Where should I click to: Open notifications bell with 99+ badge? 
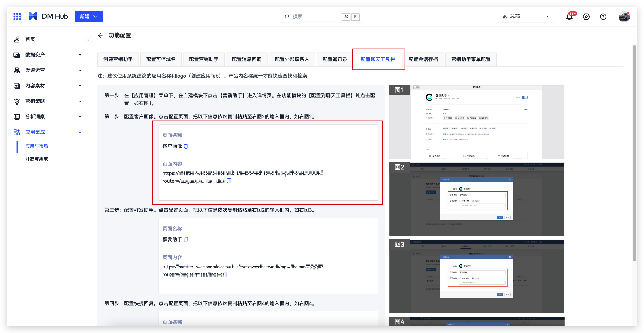point(570,17)
